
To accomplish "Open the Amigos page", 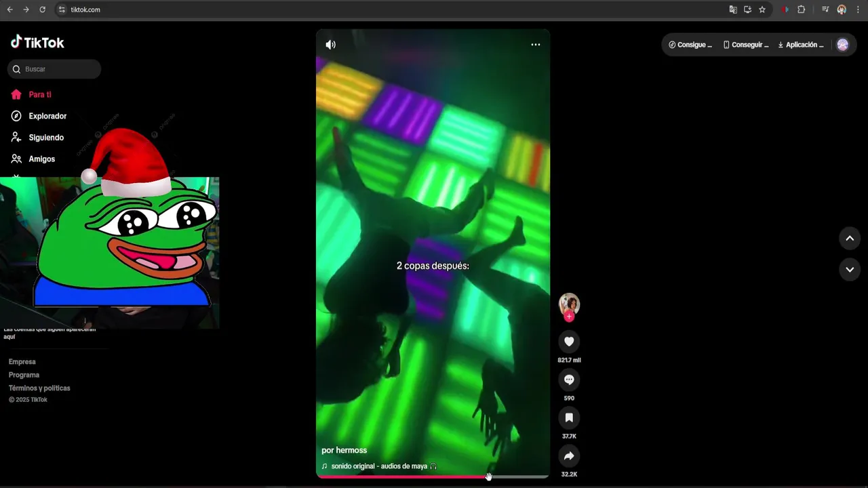I will [x=33, y=159].
